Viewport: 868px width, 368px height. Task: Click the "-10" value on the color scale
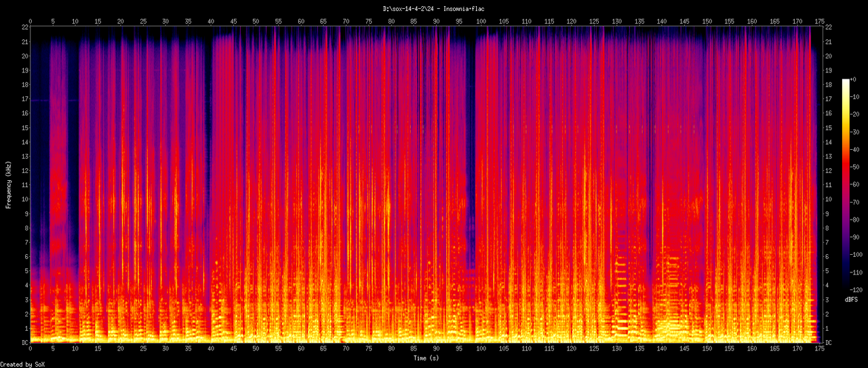(856, 97)
